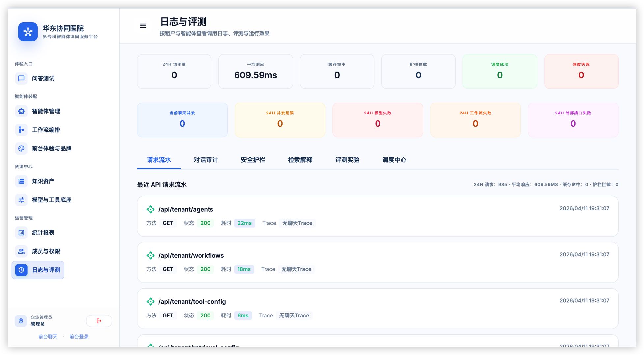Viewport: 644px width, 355px height.
Task: Click the 24H 请求量 stat card
Action: pyautogui.click(x=174, y=71)
